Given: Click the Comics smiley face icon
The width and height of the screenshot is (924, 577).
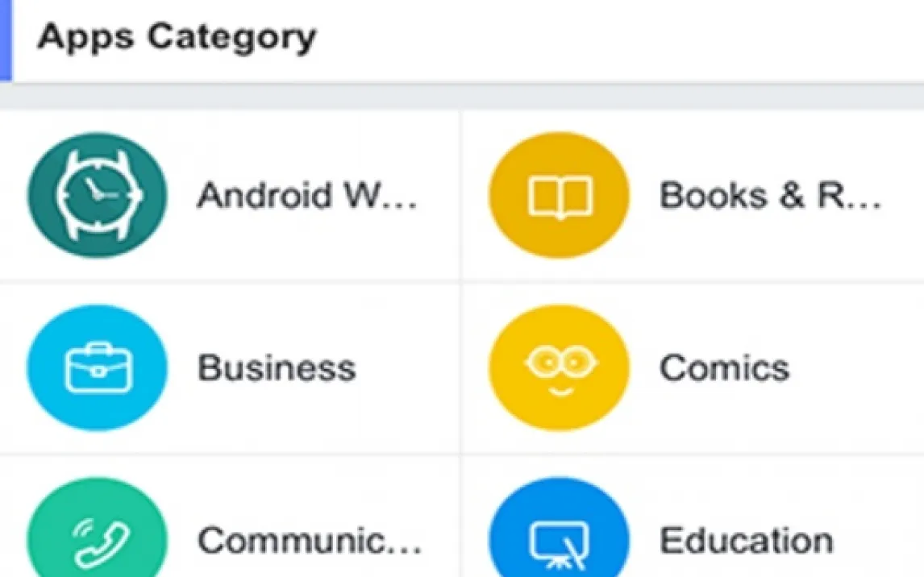Looking at the screenshot, I should click(x=559, y=368).
